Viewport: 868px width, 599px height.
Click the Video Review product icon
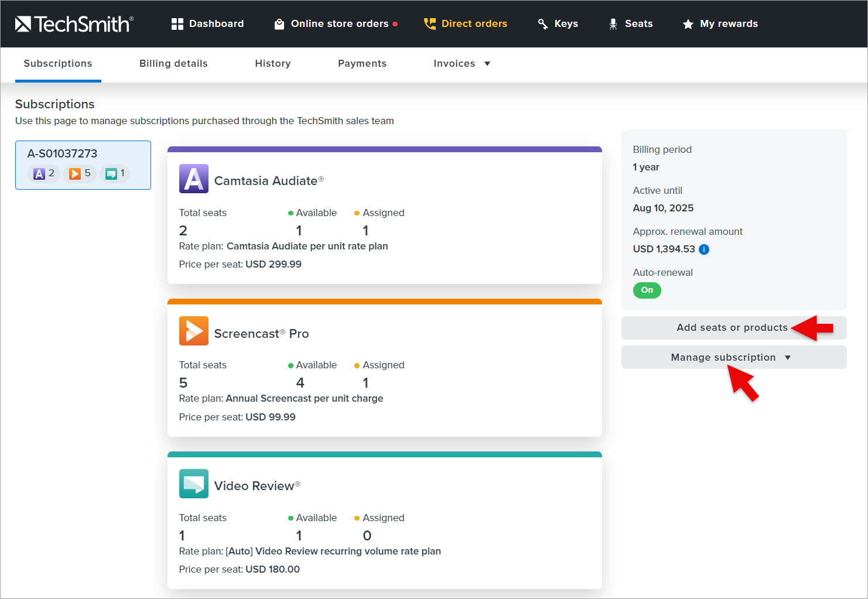(194, 484)
